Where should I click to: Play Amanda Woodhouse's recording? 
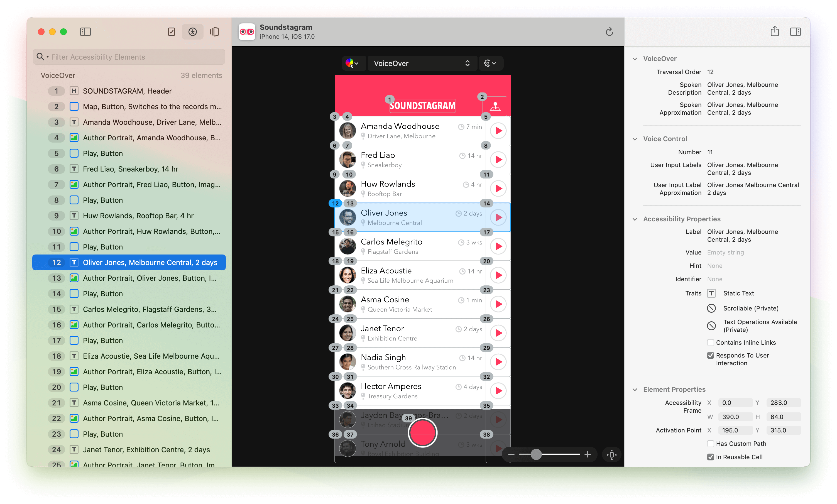pos(498,131)
